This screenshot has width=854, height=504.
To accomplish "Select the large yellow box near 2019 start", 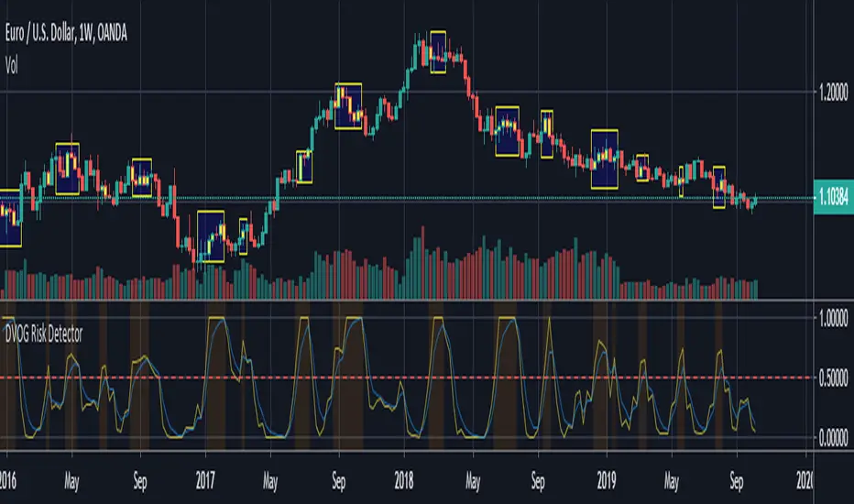I will [605, 159].
